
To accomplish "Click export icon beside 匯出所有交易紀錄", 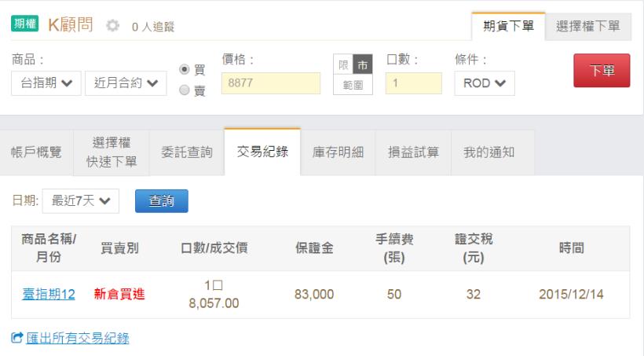I will tap(16, 338).
